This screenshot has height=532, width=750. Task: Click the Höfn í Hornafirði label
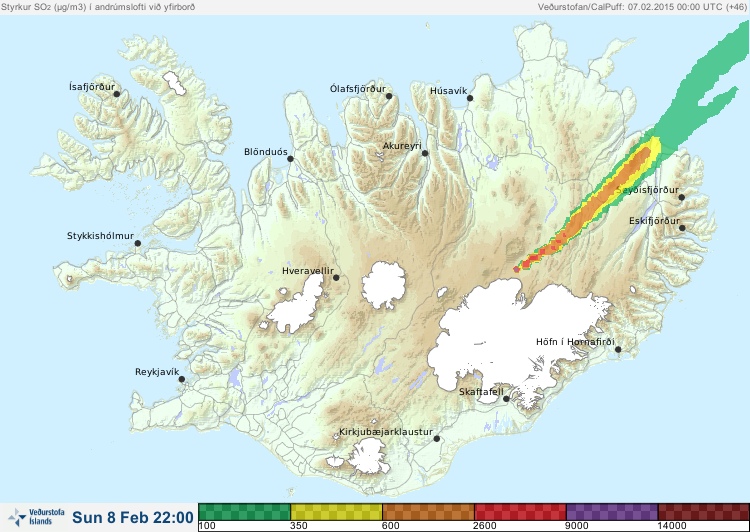point(575,342)
